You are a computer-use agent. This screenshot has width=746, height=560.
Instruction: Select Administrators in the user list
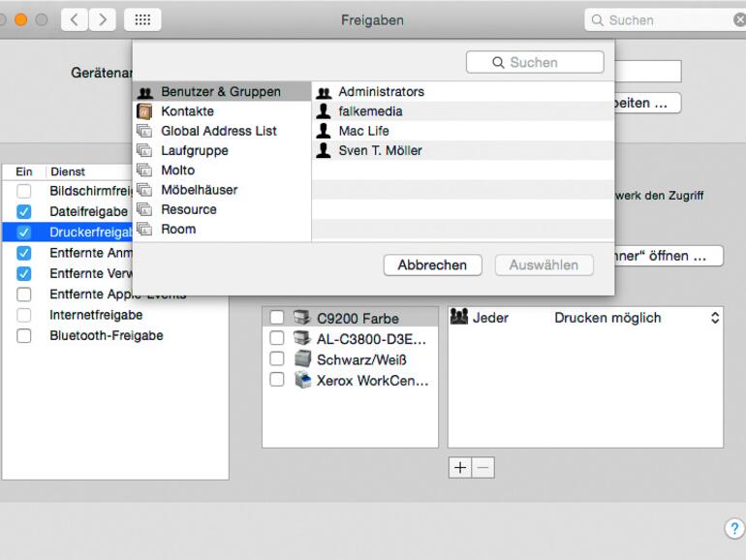pyautogui.click(x=462, y=91)
